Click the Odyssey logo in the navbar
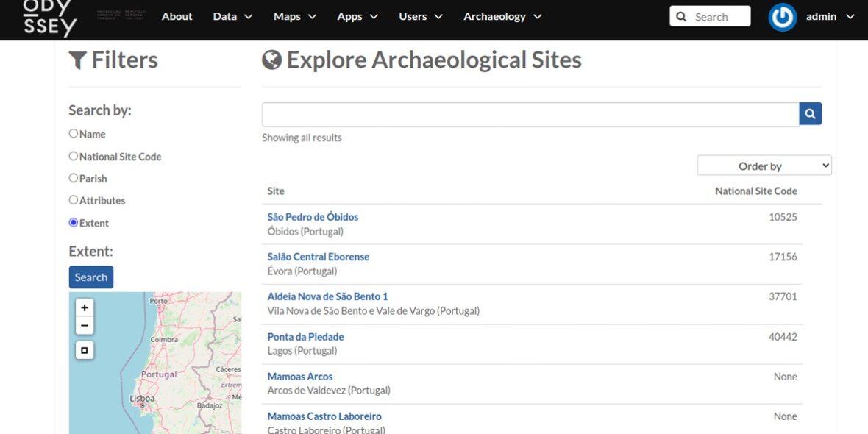 49,18
